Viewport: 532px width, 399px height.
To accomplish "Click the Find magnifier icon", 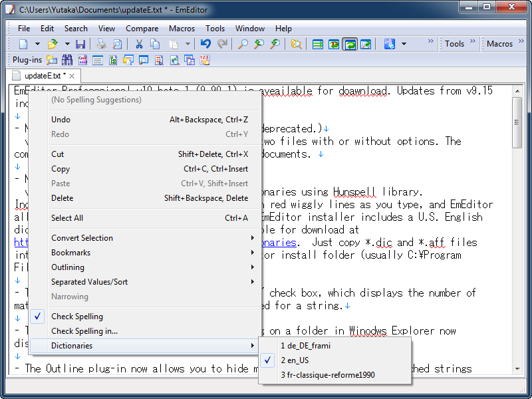I will coord(243,44).
